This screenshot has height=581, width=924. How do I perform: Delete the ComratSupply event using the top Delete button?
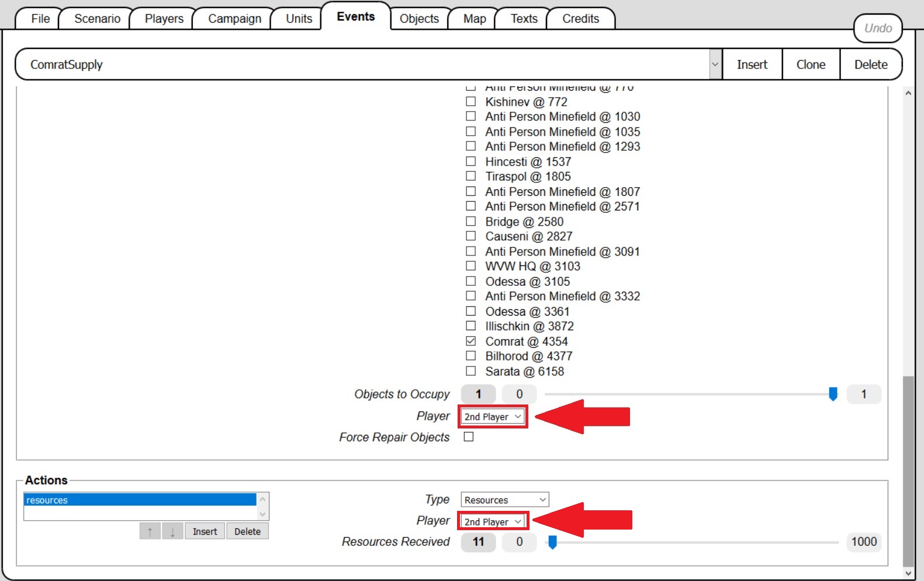[x=871, y=64]
